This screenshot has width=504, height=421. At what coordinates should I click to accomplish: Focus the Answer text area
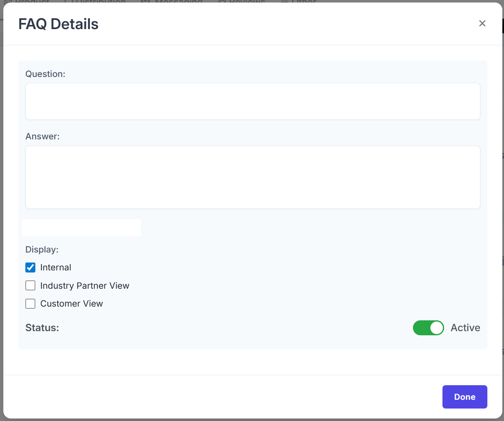point(252,177)
